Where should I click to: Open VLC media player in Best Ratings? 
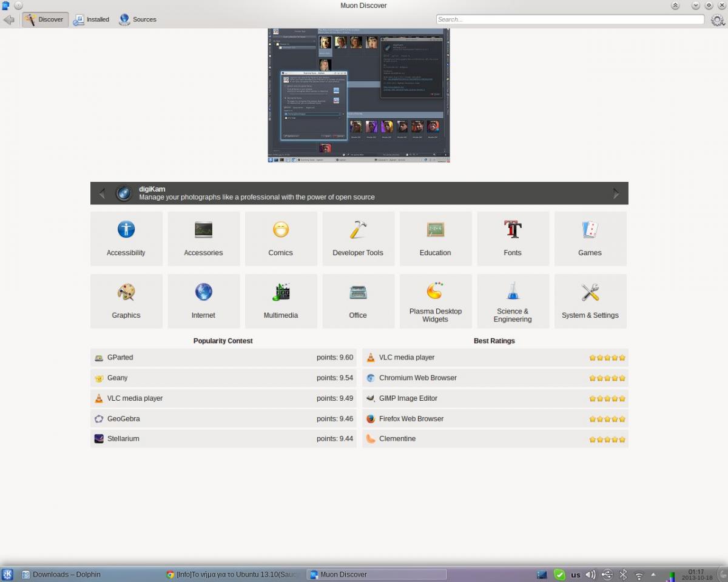(495, 358)
